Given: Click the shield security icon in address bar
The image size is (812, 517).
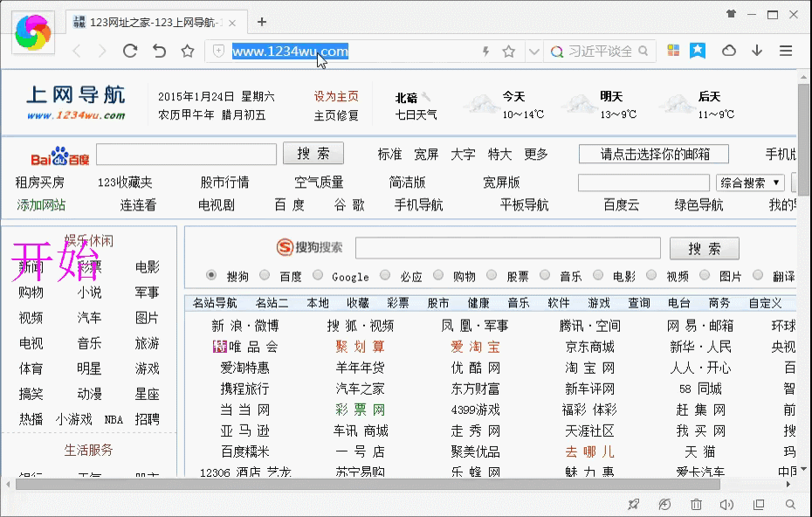Looking at the screenshot, I should point(218,51).
